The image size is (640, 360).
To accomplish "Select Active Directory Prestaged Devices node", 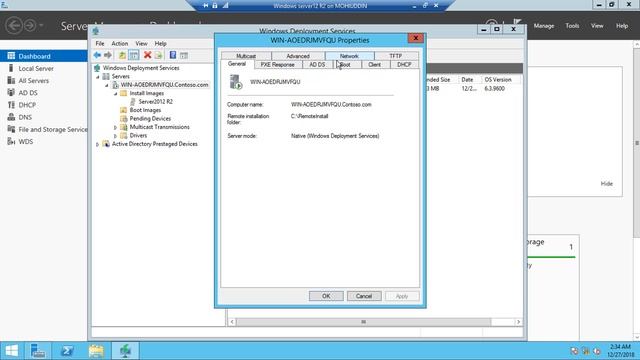I will tap(155, 144).
